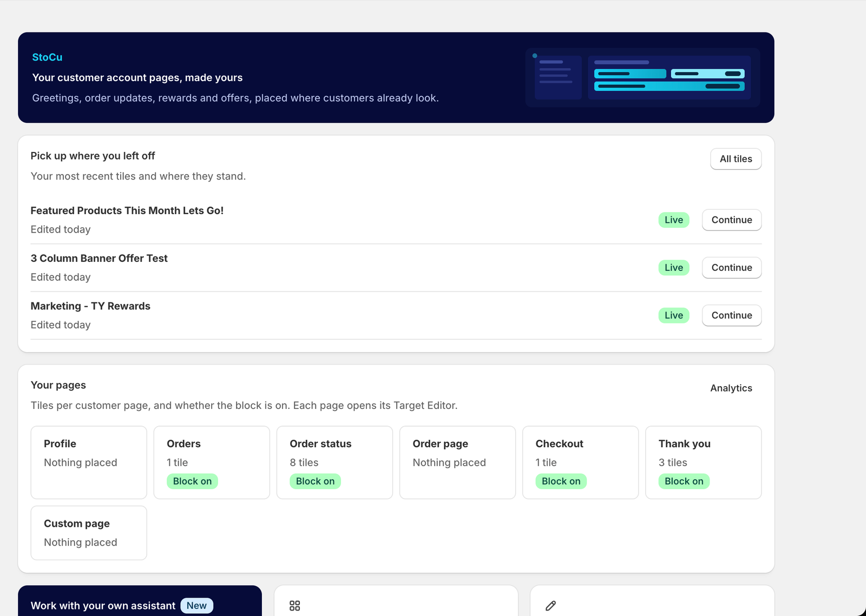Open the Thank you page card
The height and width of the screenshot is (616, 866).
coord(703,462)
